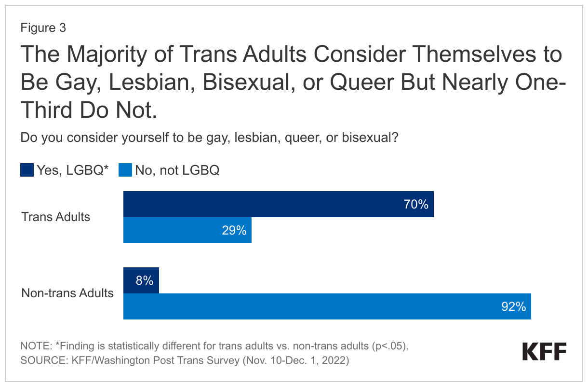Click the SOURCE KFF/Washington Post line
The image size is (588, 388).
point(184,360)
